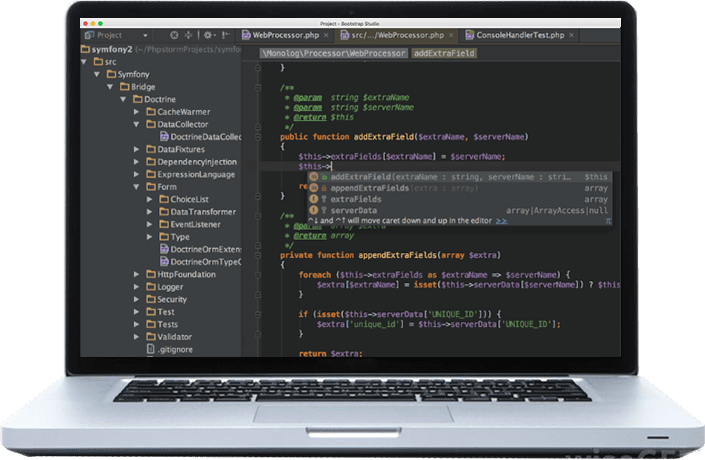Select the Validator folder in tree
Screen dimensions: 705x460
(x=174, y=337)
